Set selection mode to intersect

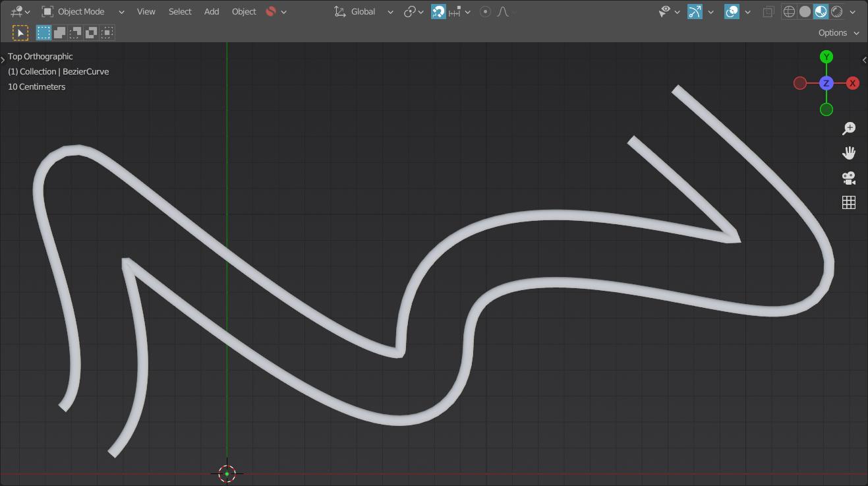107,32
